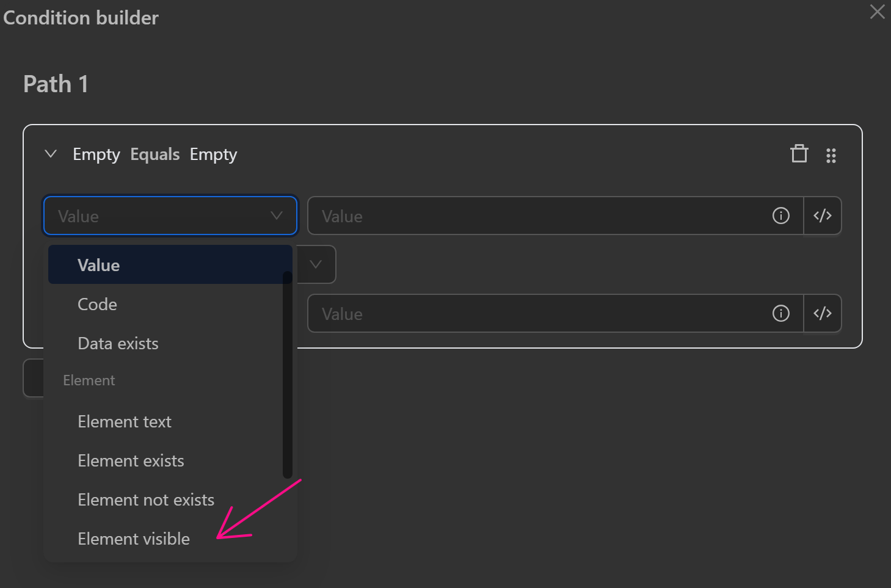
Task: Focus the lower Value text input
Action: (x=537, y=313)
